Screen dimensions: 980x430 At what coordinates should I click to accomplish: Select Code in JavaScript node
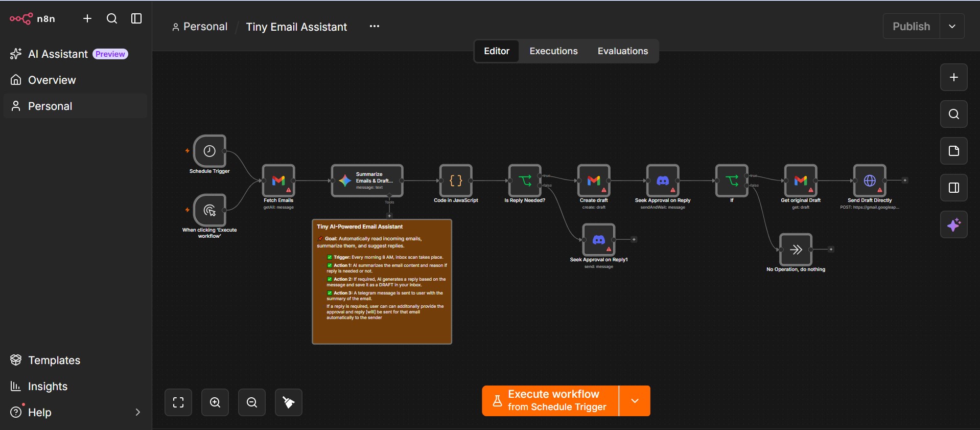pos(456,180)
